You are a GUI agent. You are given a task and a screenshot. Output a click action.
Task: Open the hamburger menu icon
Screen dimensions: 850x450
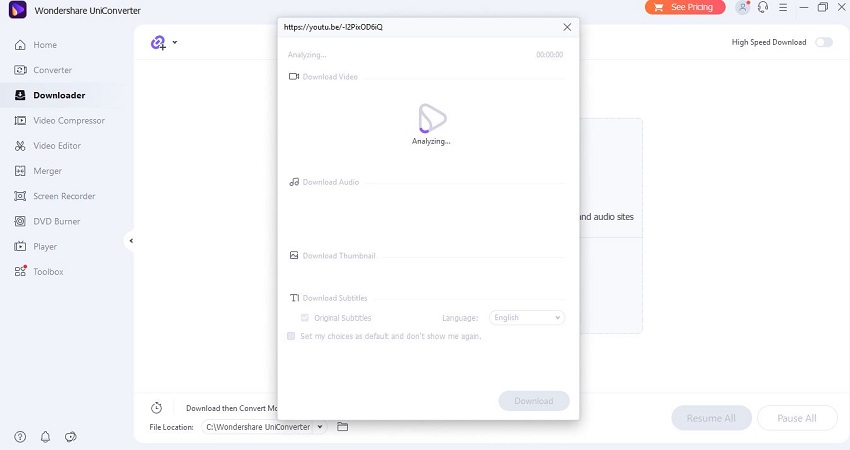(783, 8)
